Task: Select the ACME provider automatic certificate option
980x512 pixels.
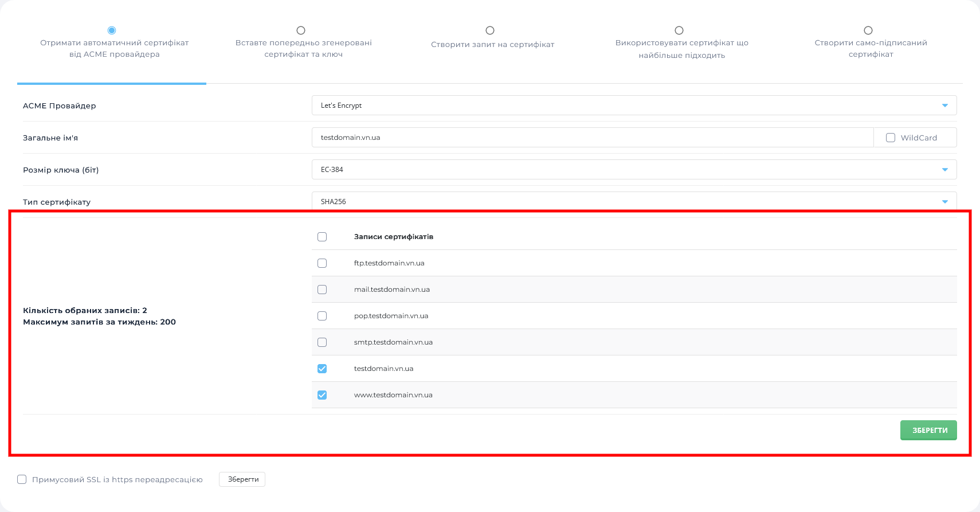Action: (112, 30)
